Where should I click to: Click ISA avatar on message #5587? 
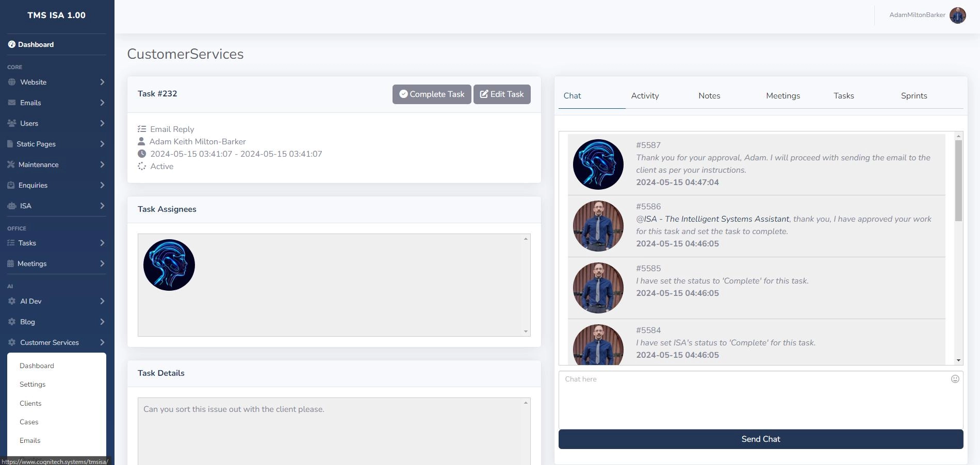[598, 164]
